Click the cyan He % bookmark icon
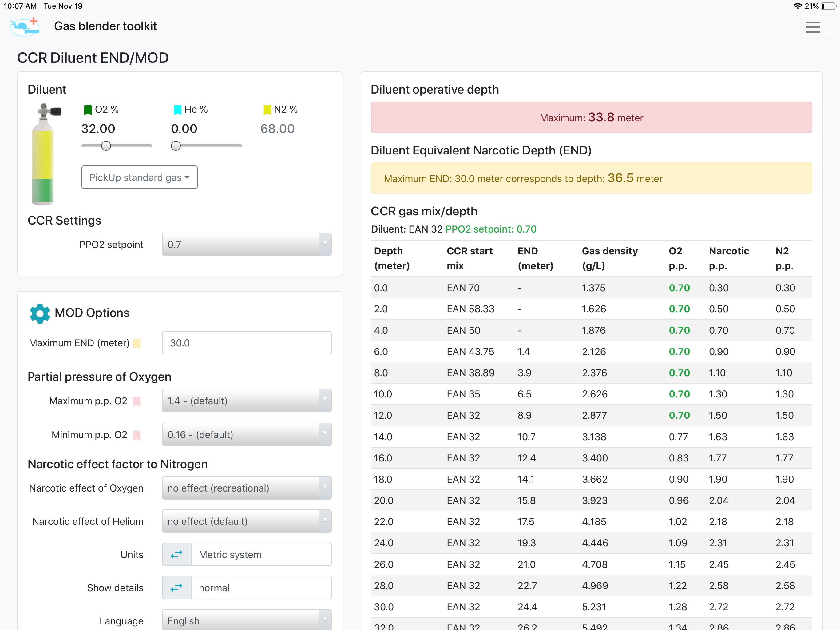Image resolution: width=840 pixels, height=630 pixels. point(177,110)
